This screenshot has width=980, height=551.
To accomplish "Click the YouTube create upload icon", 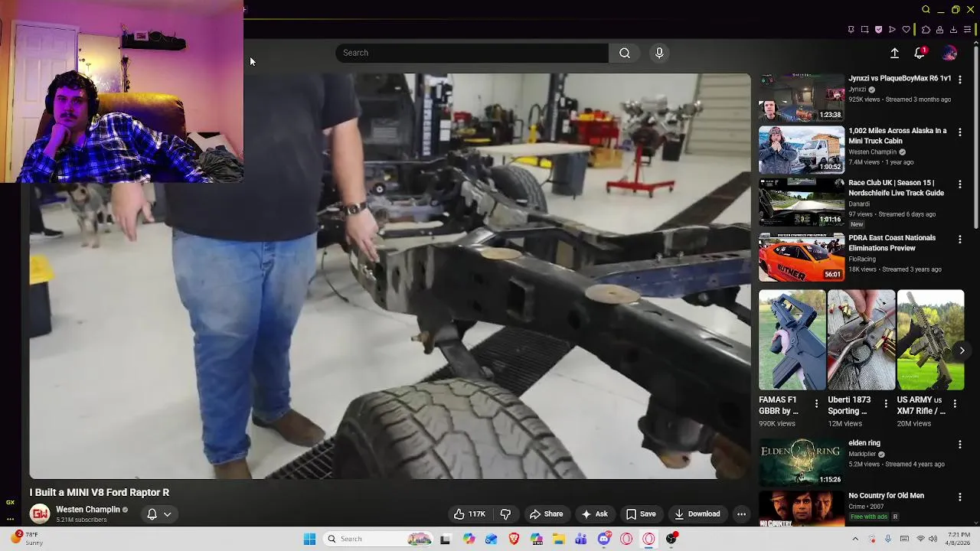I will pyautogui.click(x=894, y=53).
